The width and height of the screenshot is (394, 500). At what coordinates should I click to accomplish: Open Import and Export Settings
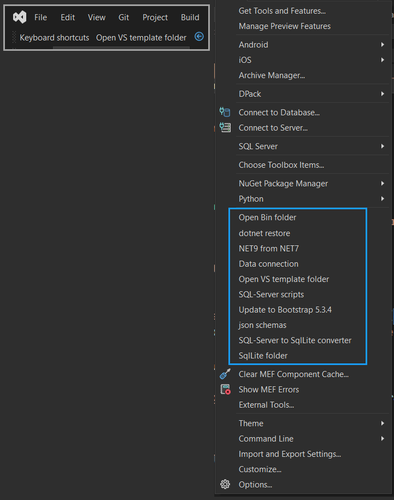point(290,454)
